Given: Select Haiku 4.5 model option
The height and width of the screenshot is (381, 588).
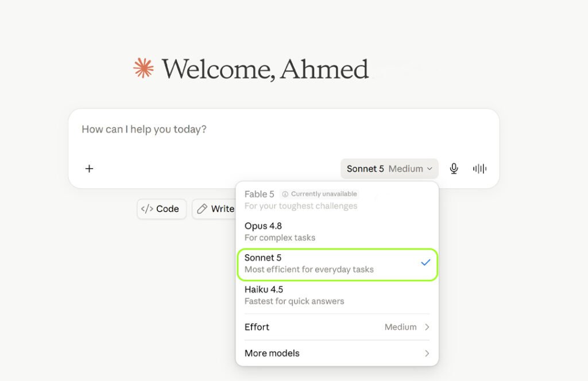Looking at the screenshot, I should click(336, 295).
